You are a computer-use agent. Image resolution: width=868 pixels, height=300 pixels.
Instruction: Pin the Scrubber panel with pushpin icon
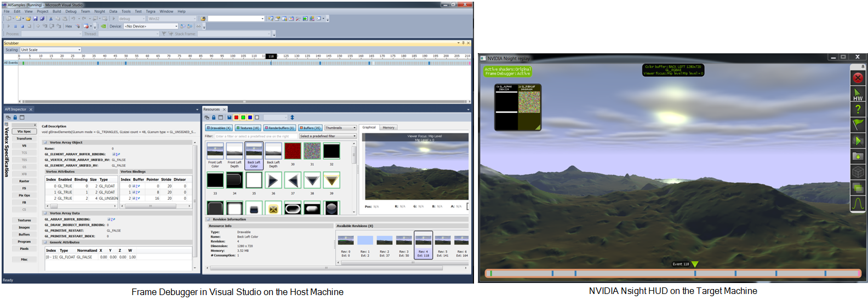[464, 43]
